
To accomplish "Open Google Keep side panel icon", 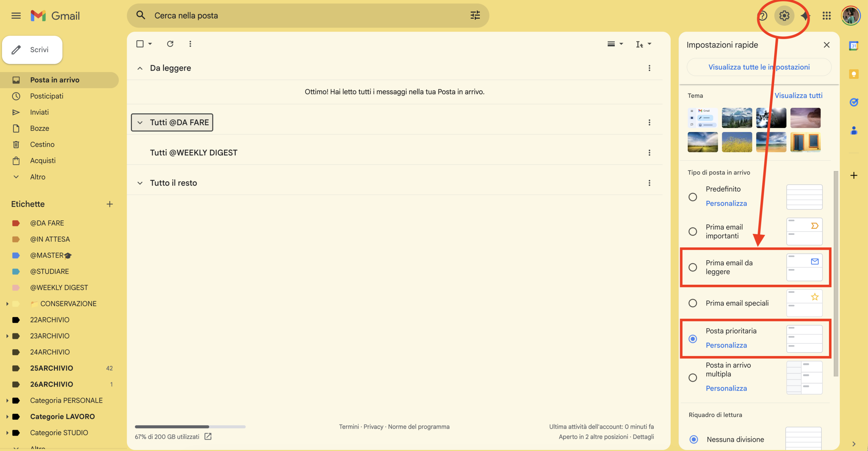I will pos(853,74).
